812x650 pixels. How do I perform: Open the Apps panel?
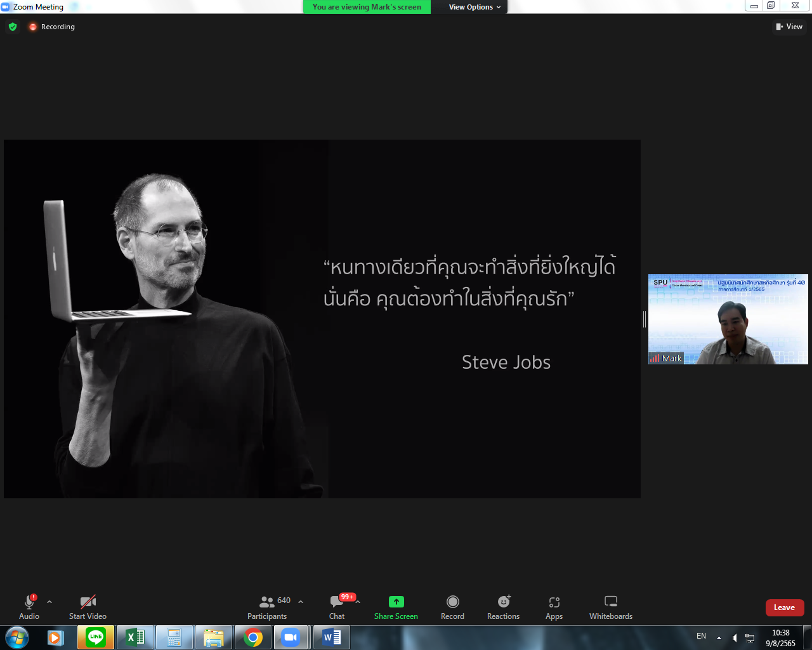(554, 607)
